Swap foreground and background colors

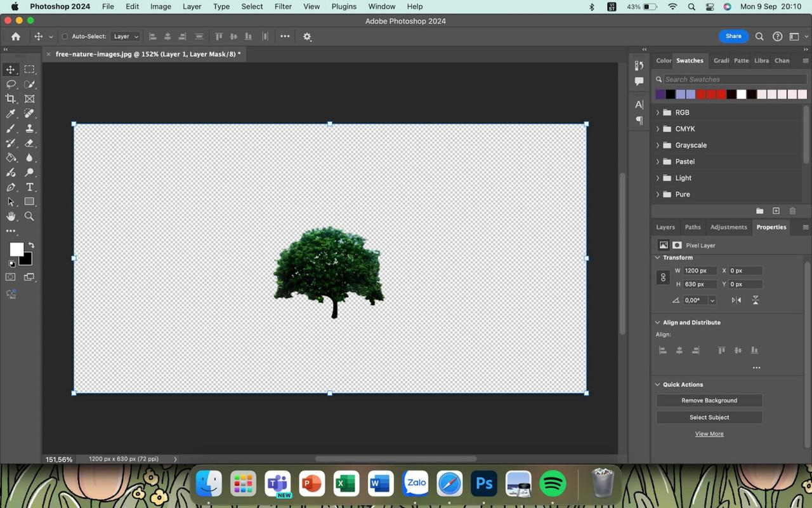[31, 245]
